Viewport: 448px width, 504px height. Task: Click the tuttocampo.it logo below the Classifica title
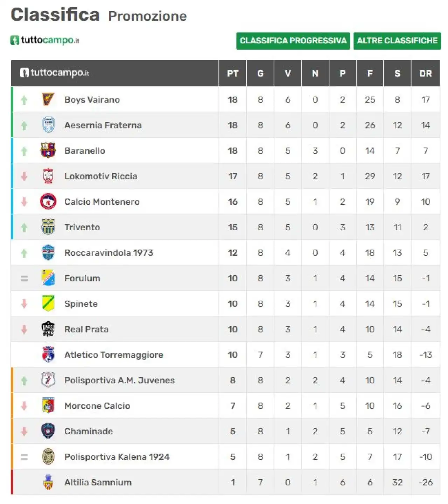(x=45, y=40)
